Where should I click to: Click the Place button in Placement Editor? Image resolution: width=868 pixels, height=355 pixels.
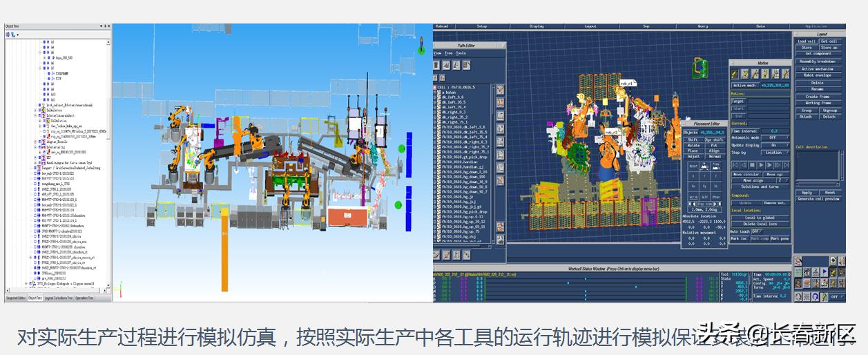695,151
